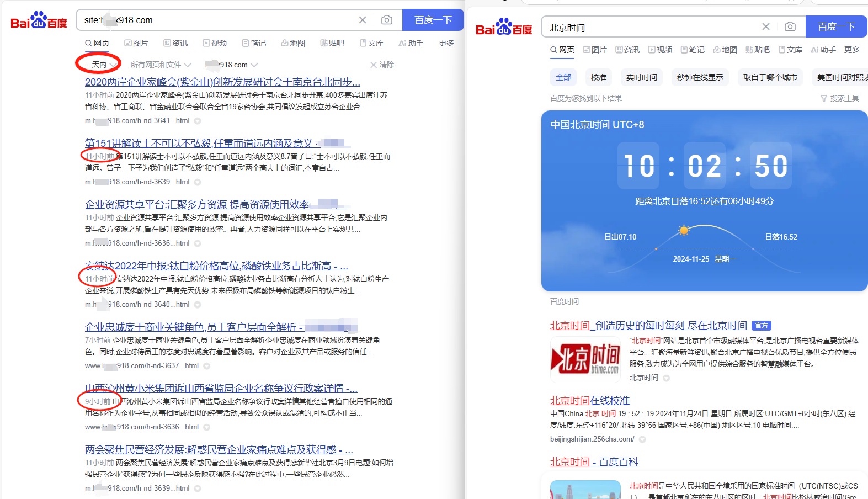Select 地图 tab in left window

coord(293,43)
